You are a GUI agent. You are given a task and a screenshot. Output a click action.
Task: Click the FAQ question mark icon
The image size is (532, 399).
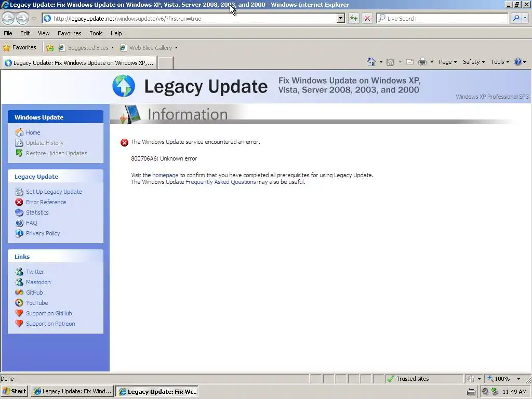coord(19,223)
